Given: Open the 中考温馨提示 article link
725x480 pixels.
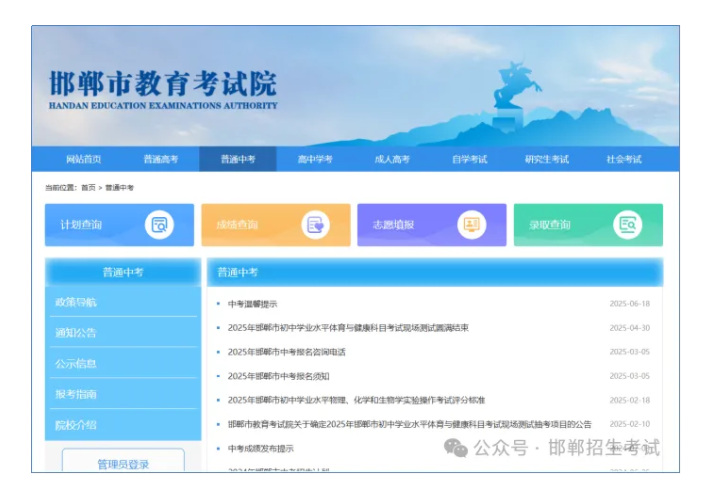Looking at the screenshot, I should click(x=252, y=304).
